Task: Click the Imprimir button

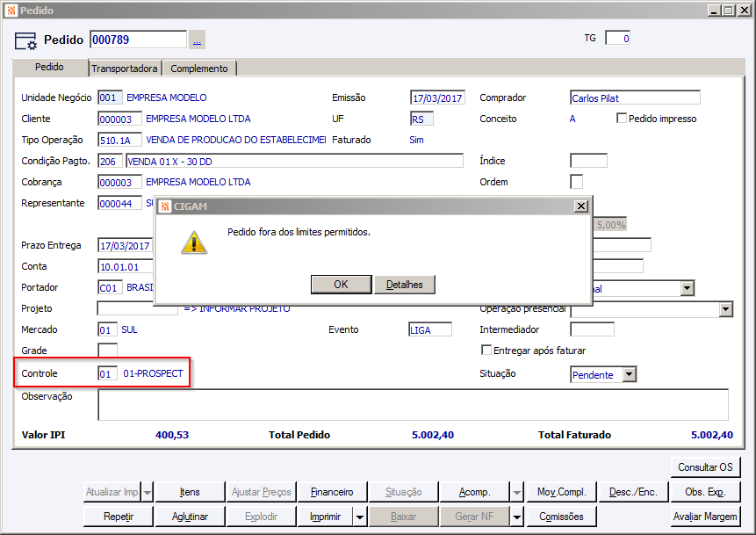Action: point(326,517)
